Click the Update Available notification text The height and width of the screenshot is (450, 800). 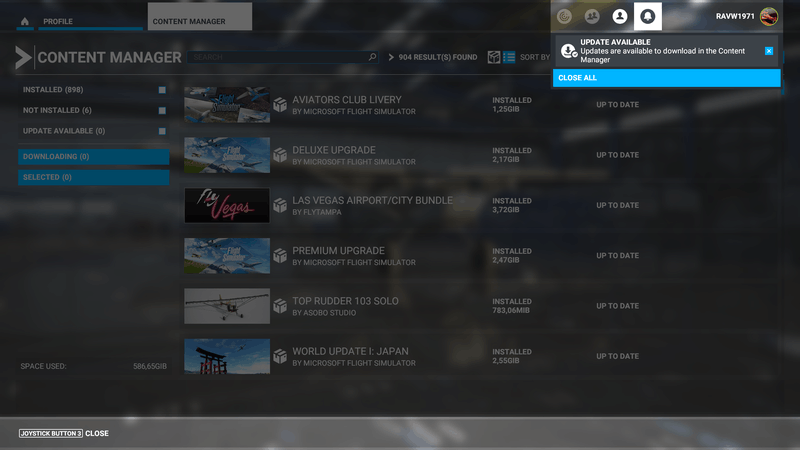coord(662,51)
